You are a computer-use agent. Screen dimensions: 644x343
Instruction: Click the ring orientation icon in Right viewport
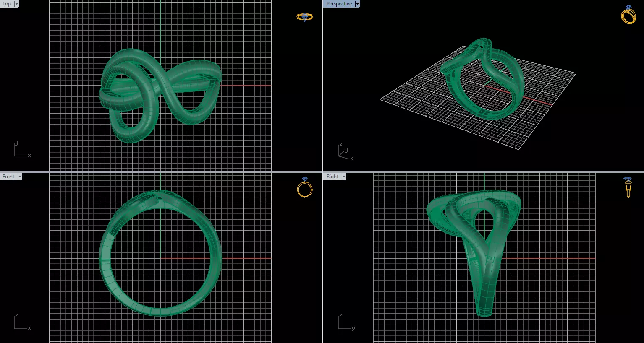pos(628,187)
